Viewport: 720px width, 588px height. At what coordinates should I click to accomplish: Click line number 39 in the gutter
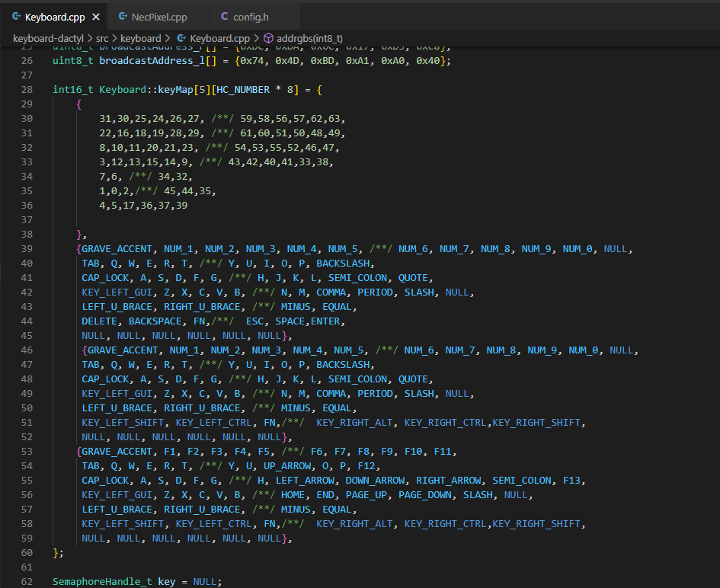click(27, 249)
